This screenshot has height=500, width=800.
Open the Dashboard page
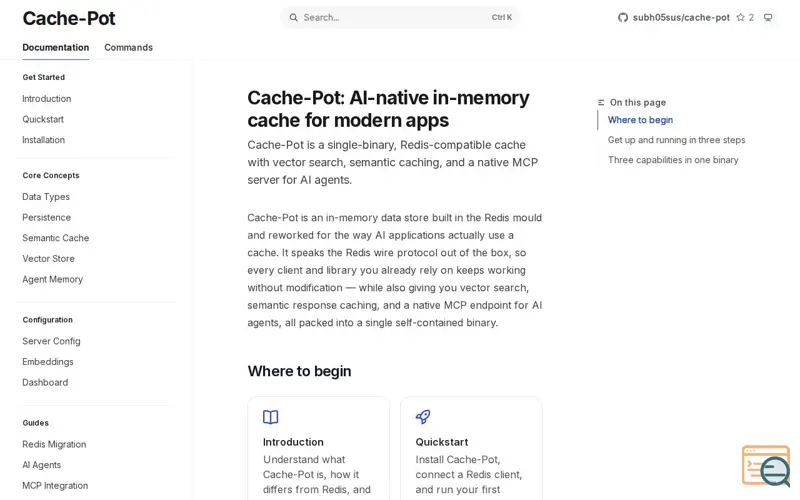pyautogui.click(x=45, y=383)
